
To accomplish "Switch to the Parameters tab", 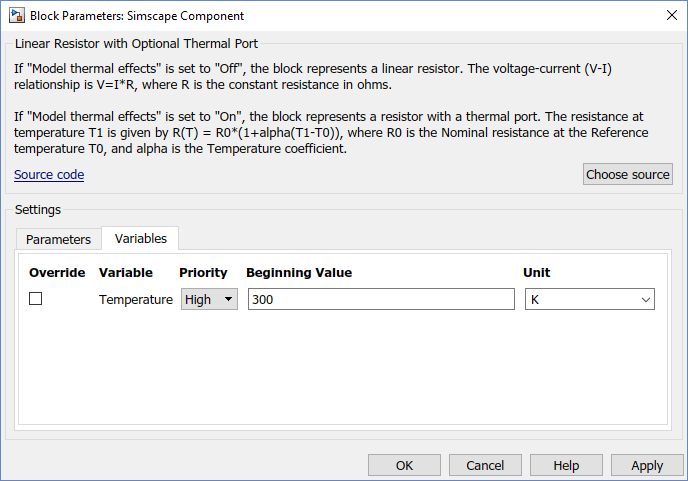I will [x=58, y=239].
